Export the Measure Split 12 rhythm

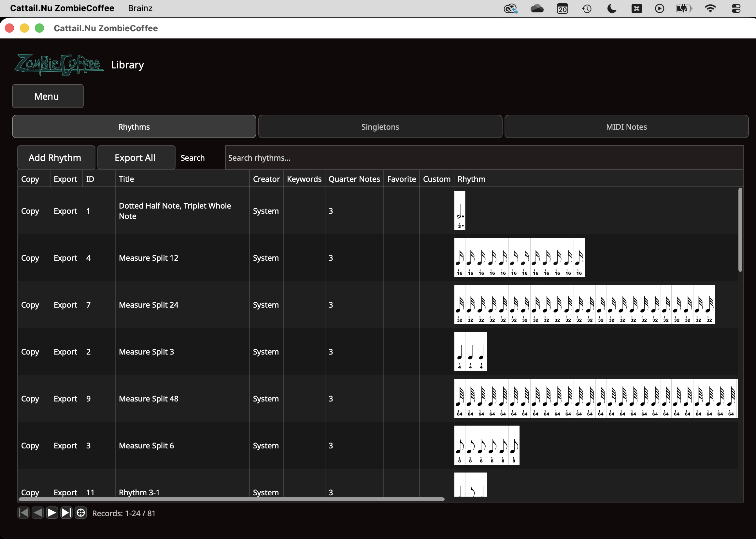pyautogui.click(x=65, y=258)
